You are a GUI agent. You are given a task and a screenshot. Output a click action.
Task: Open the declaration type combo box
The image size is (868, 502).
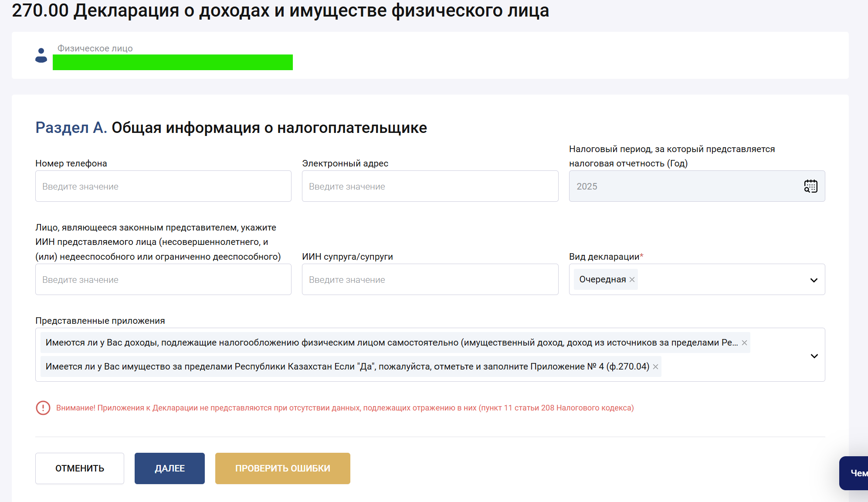(719, 280)
